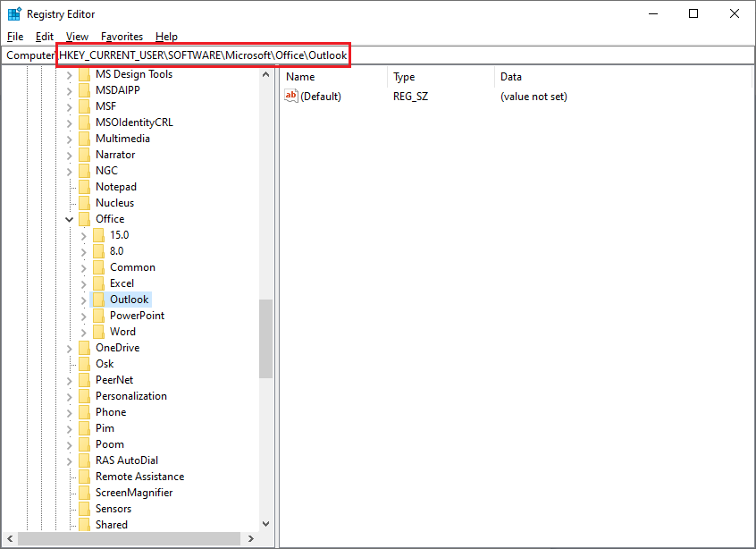Image resolution: width=756 pixels, height=549 pixels.
Task: Open the Help menu
Action: 166,36
